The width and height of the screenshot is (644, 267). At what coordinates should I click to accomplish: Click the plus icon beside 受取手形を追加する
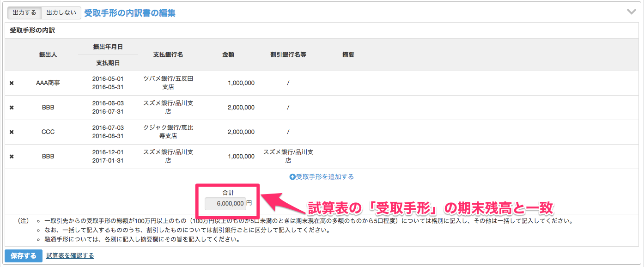(292, 177)
